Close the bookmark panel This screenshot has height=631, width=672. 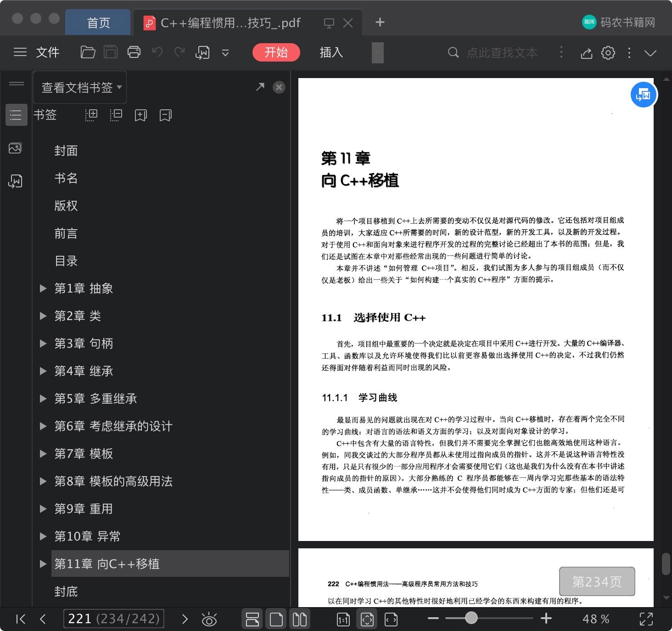pos(279,87)
